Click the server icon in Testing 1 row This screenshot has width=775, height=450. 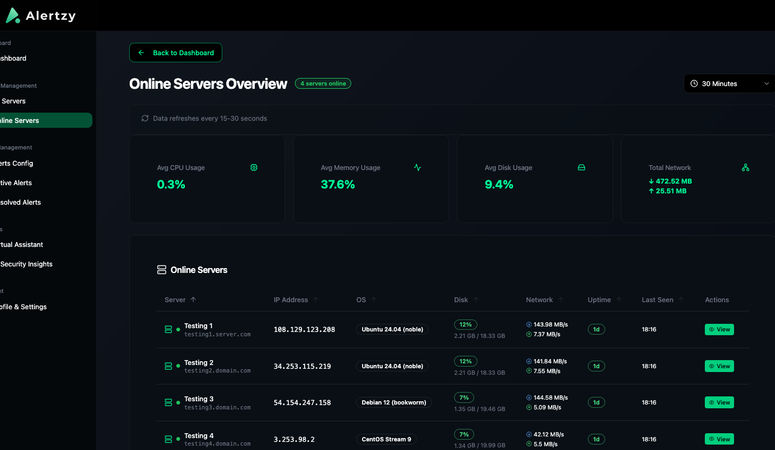168,329
